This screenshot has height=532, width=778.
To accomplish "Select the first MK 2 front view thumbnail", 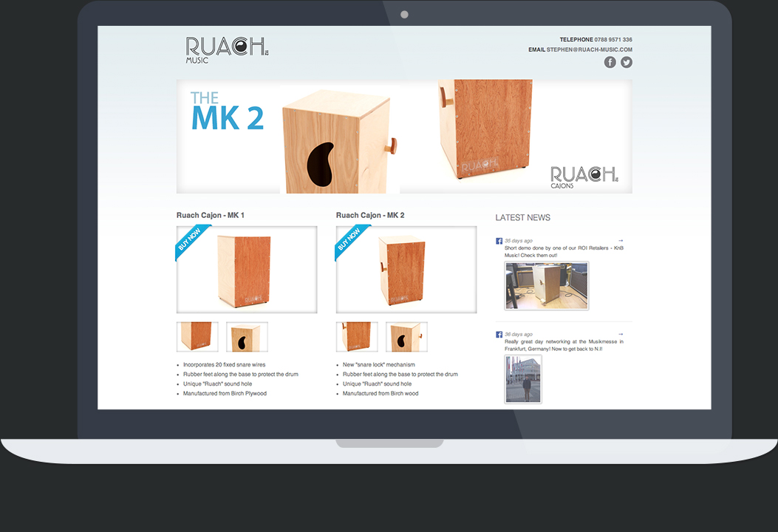I will [x=357, y=337].
